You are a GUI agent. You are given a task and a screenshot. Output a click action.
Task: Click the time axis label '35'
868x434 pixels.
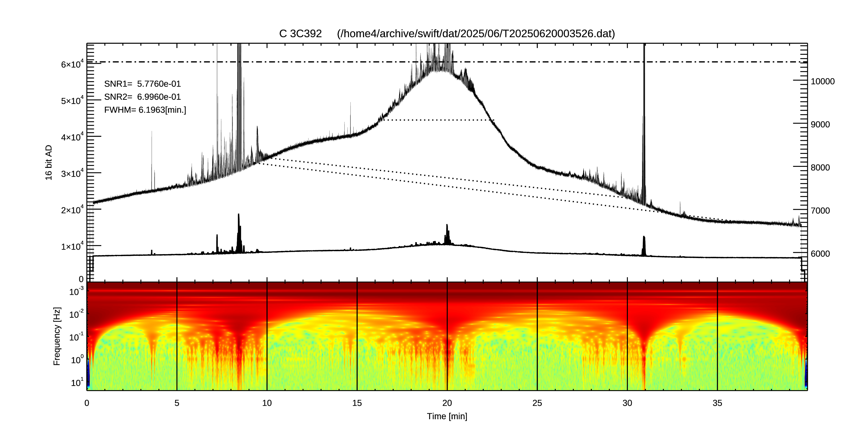pos(717,403)
